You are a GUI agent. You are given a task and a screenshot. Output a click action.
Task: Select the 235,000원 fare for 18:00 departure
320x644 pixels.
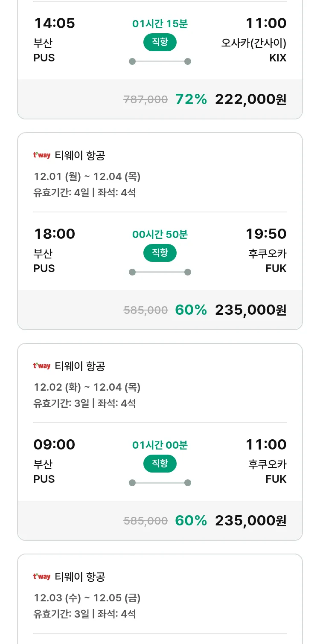250,310
